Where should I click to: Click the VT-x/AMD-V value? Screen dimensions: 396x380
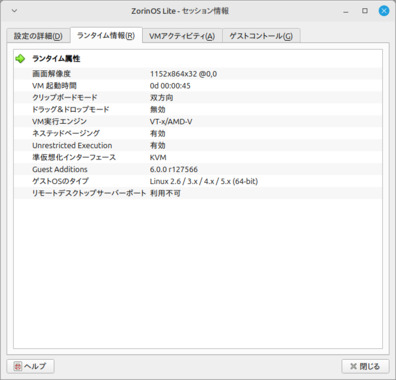point(171,121)
